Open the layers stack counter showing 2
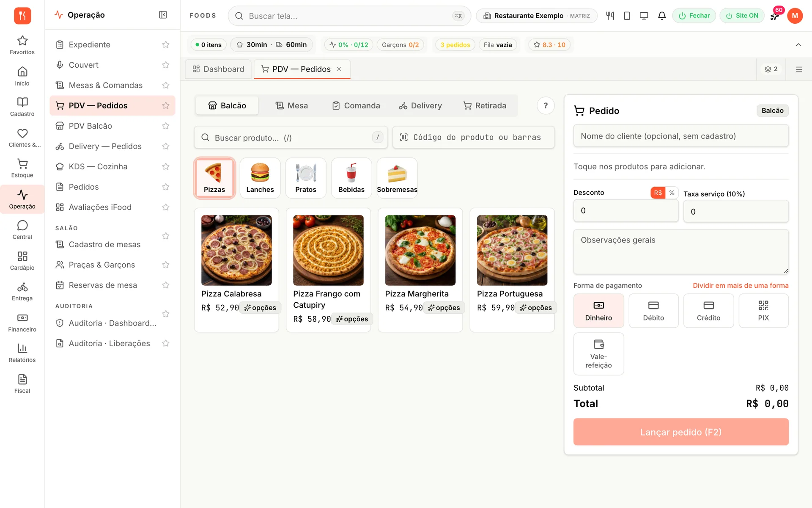This screenshot has height=508, width=812. point(771,69)
